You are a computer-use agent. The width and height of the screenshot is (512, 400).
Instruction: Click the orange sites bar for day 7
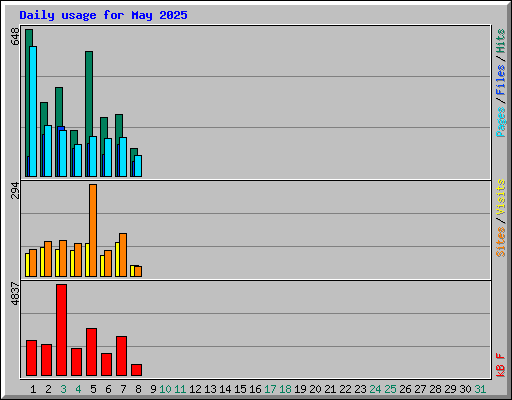123,255
